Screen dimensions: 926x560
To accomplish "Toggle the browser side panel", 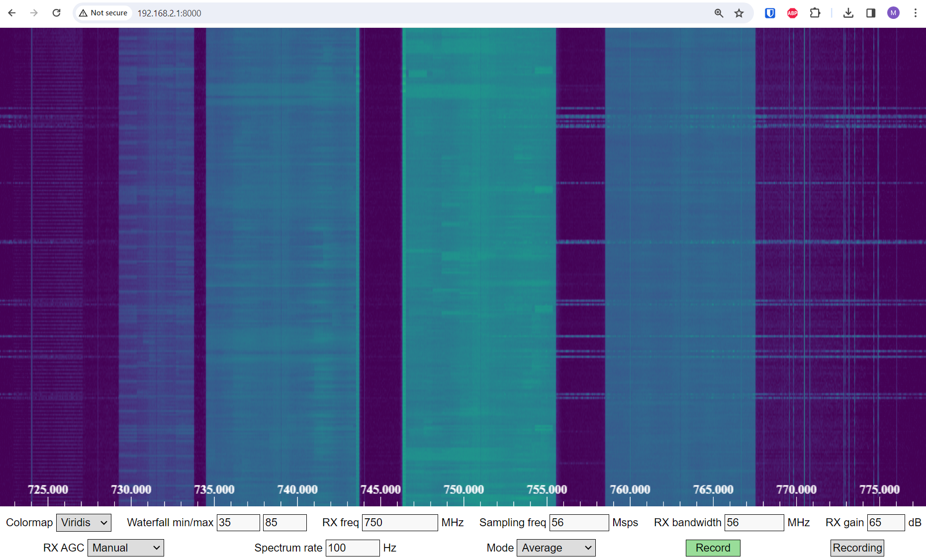I will coord(870,13).
